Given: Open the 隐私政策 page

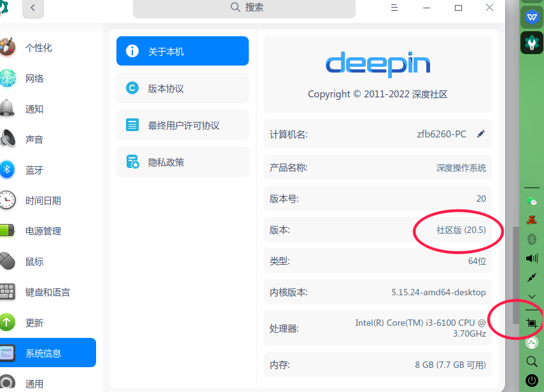Looking at the screenshot, I should pyautogui.click(x=183, y=162).
